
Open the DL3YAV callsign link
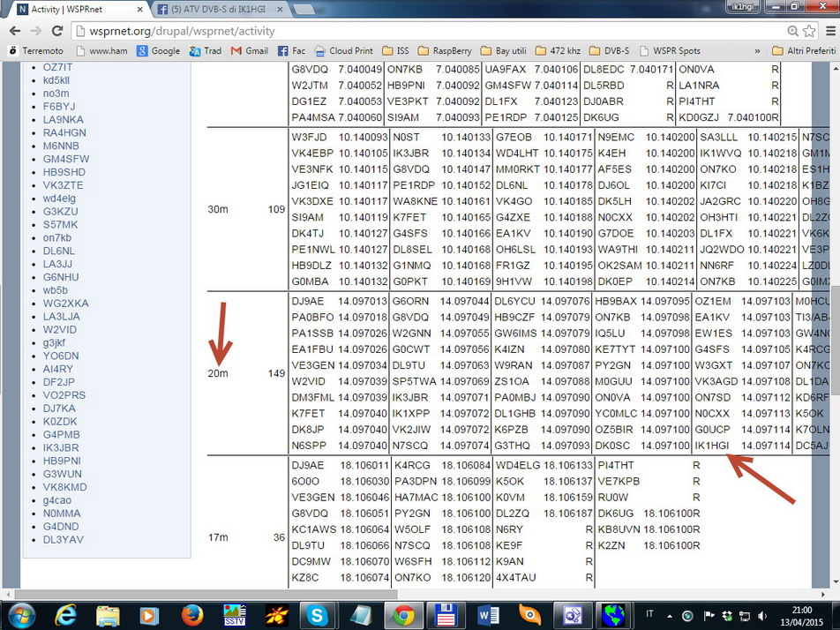64,539
